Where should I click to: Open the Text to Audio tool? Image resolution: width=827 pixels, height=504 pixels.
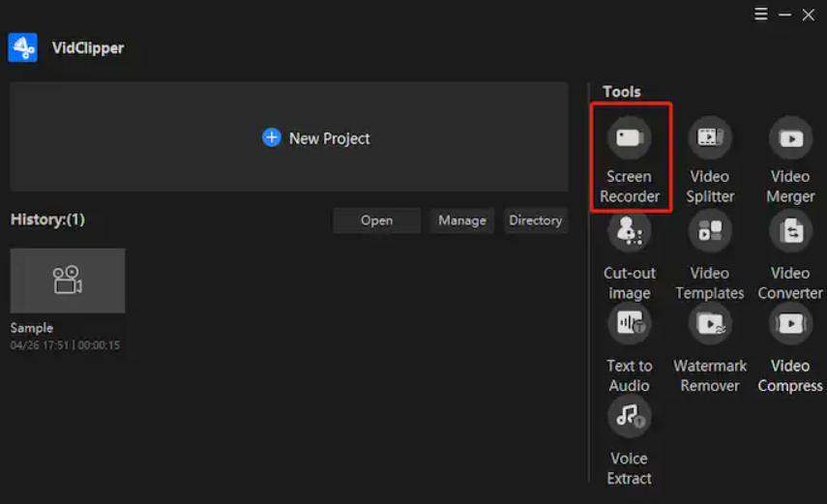[629, 324]
